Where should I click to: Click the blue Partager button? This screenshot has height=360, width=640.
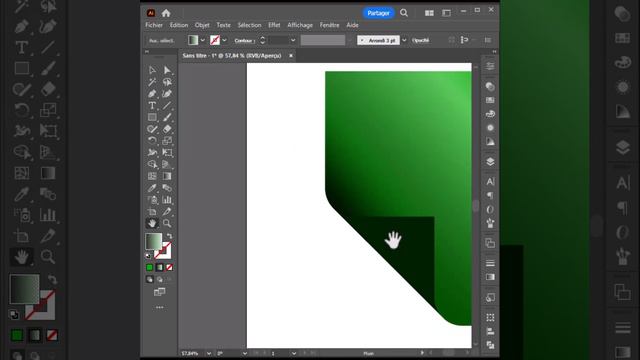coord(378,13)
